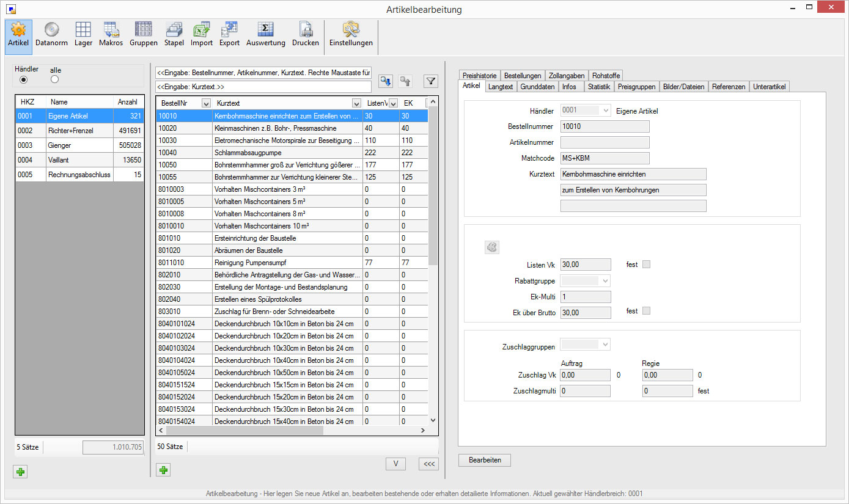
Task: Launch the Import function
Action: point(201,34)
